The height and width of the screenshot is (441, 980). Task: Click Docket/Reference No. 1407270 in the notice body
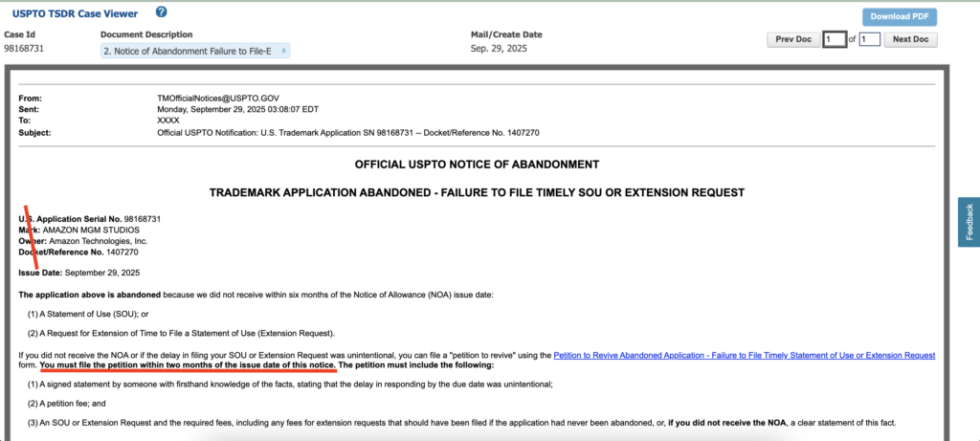click(x=78, y=253)
